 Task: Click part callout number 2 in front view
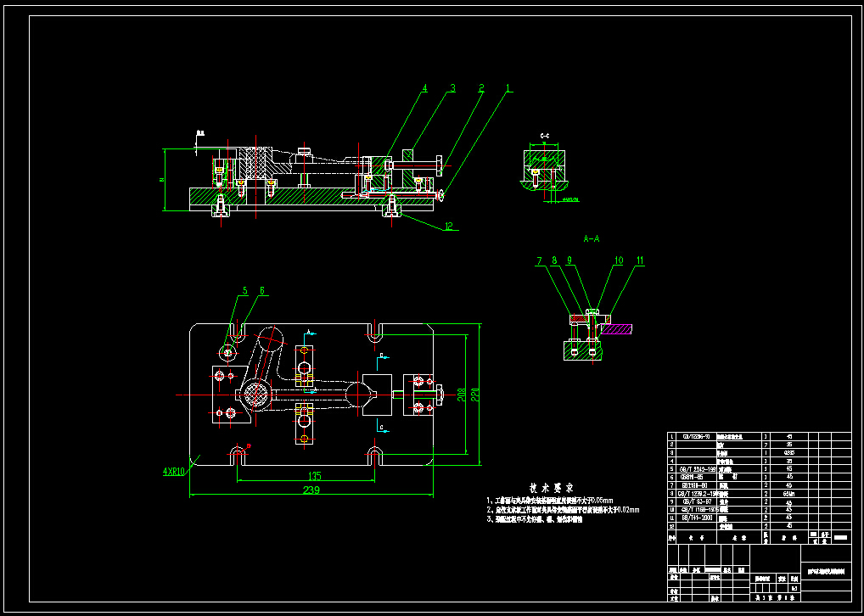(x=481, y=87)
